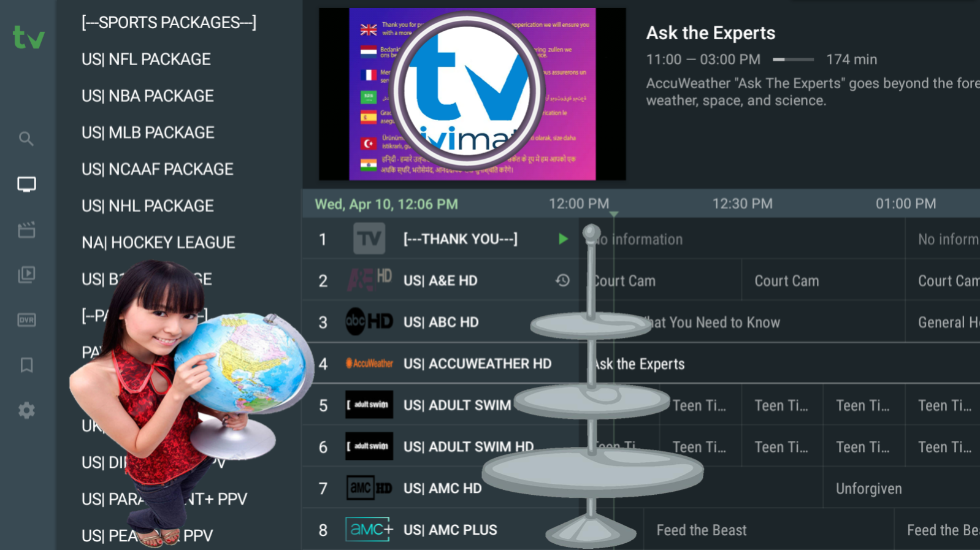Click the AMC+ channel logo
The image size is (980, 550).
pos(369,529)
